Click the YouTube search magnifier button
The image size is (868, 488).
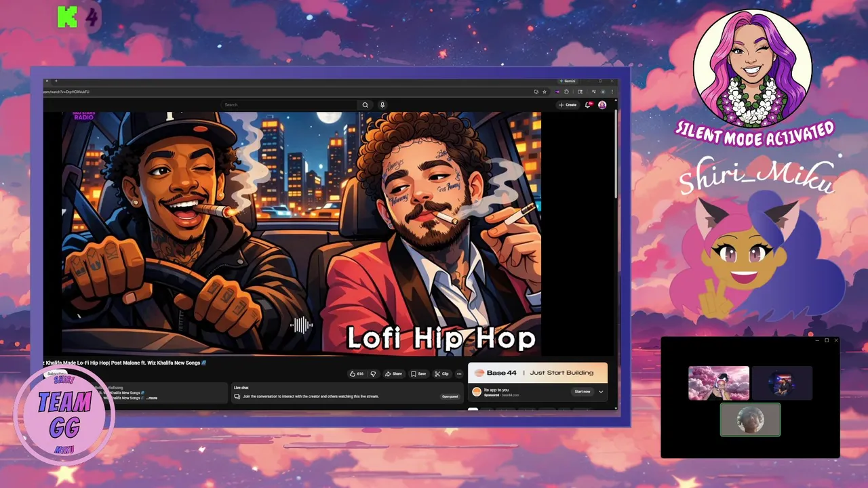pos(365,105)
